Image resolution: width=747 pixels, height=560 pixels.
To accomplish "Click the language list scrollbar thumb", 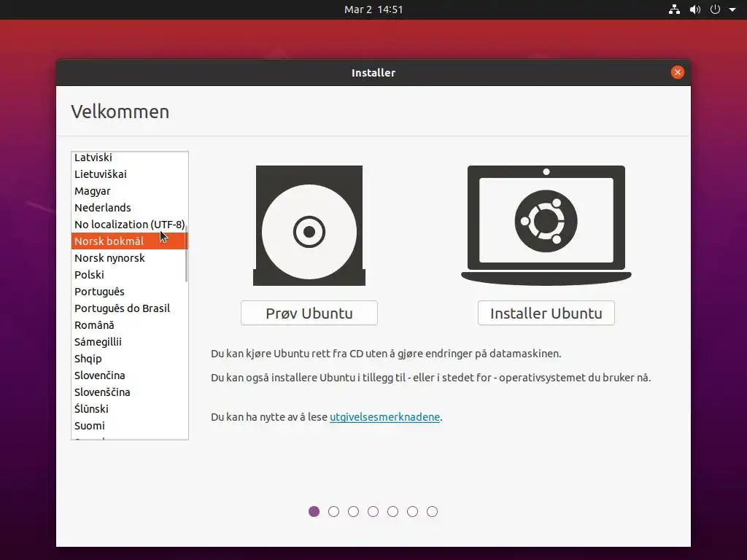I will [x=186, y=254].
